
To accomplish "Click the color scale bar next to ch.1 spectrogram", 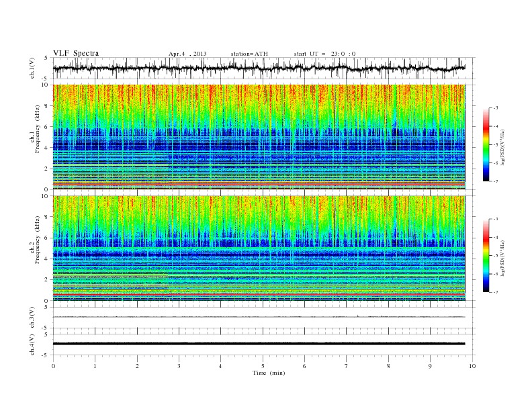I will pos(486,144).
